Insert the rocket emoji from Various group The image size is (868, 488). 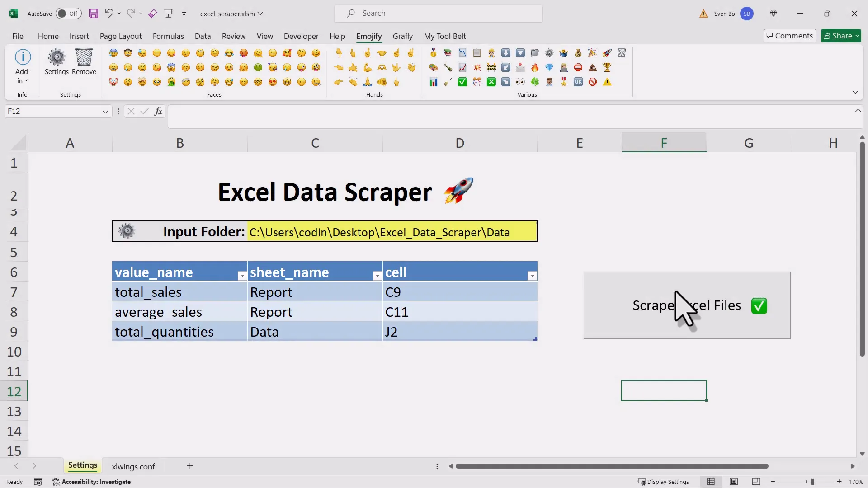606,53
